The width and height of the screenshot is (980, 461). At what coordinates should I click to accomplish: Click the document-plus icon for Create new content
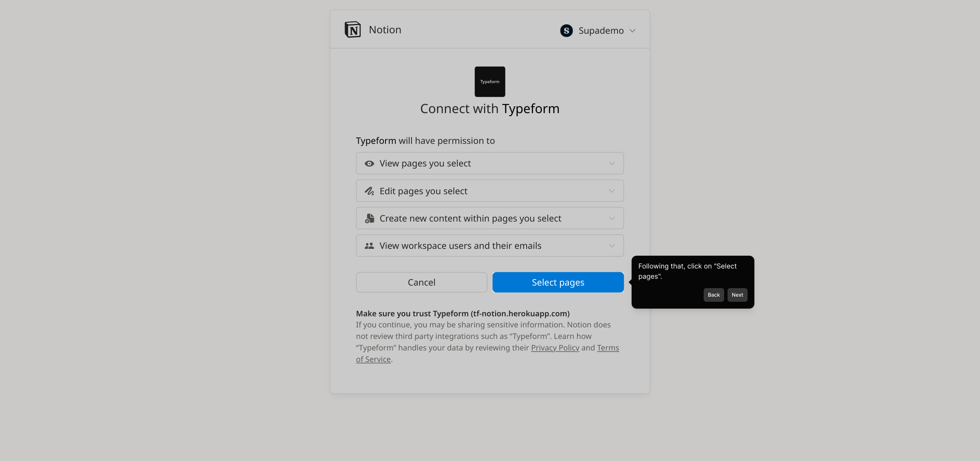pyautogui.click(x=369, y=219)
